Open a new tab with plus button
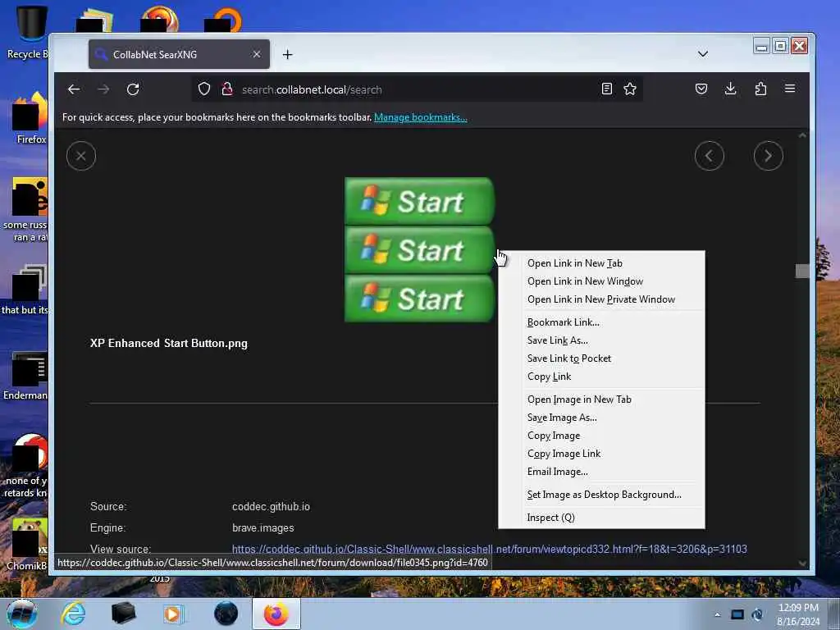Viewport: 840px width, 630px height. [288, 55]
